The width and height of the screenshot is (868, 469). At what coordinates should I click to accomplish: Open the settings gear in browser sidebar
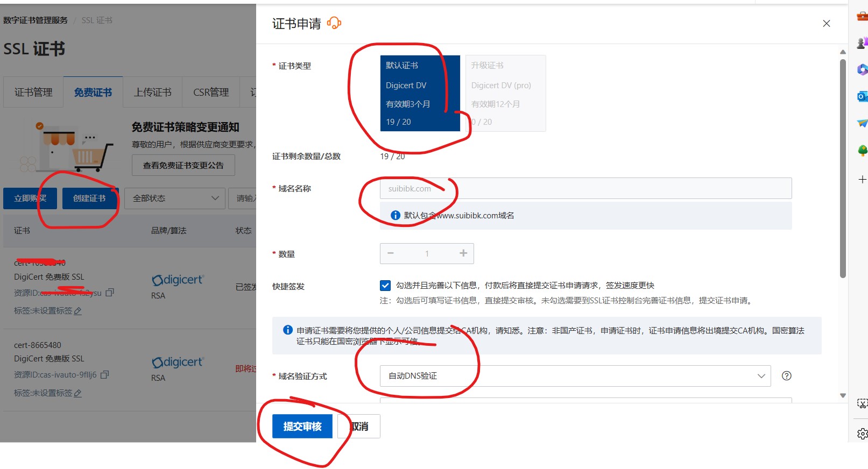862,434
